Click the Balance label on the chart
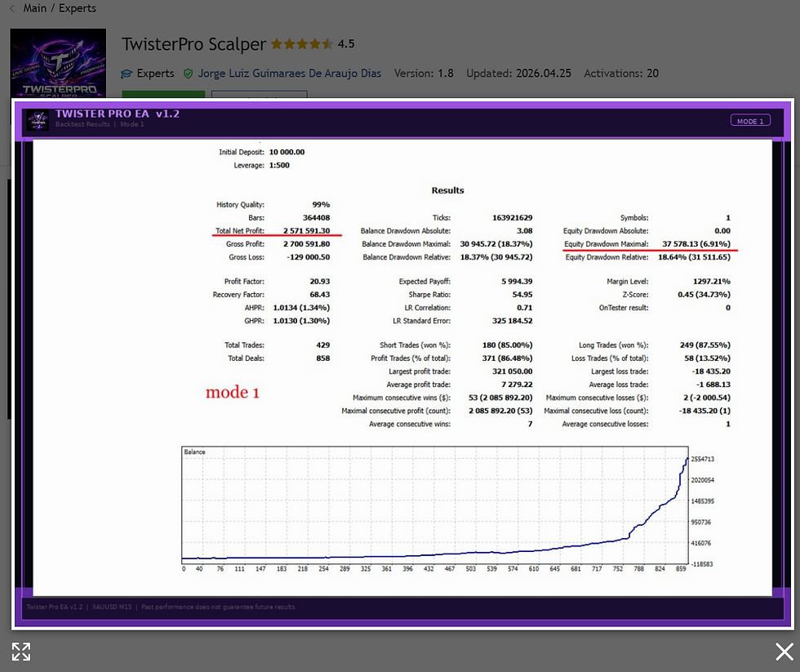 point(194,452)
